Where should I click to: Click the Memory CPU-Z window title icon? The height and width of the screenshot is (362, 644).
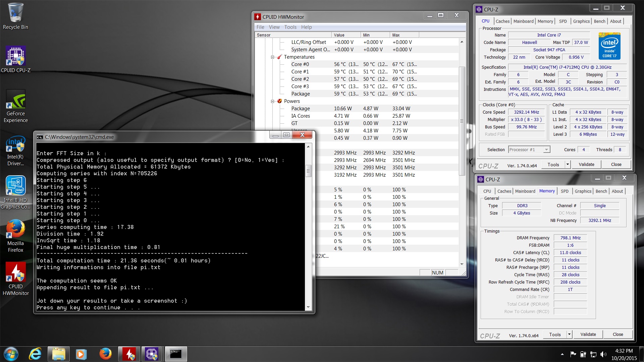[x=481, y=179]
